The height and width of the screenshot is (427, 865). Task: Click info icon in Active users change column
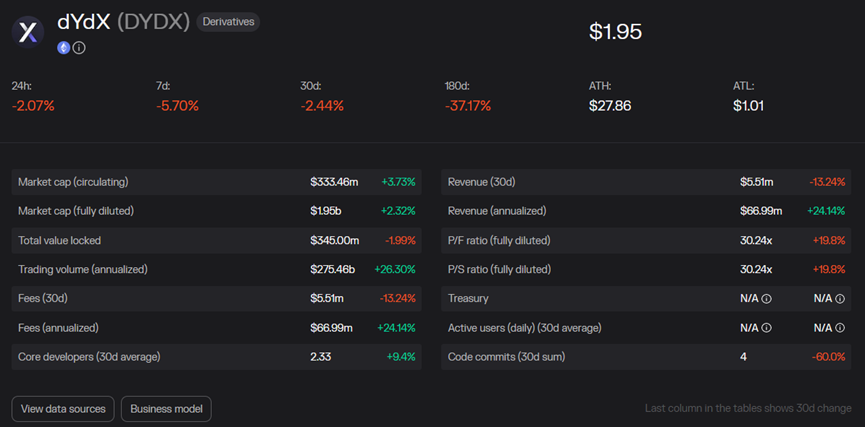(x=840, y=327)
